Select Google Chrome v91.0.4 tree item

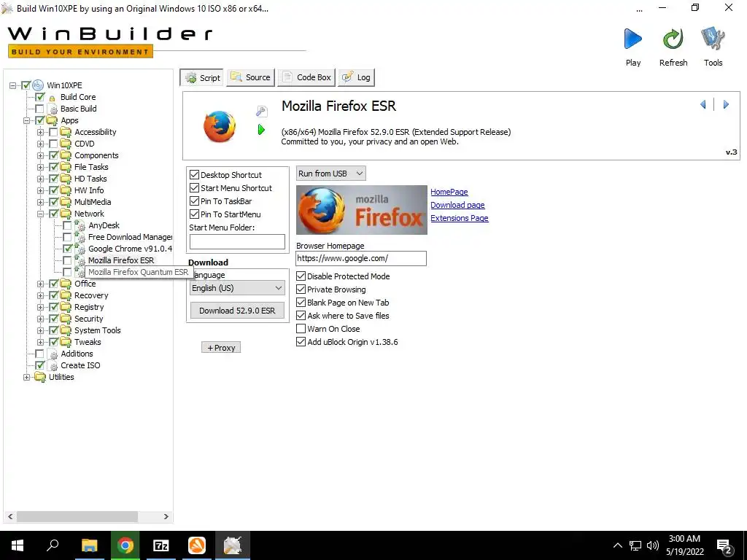tap(130, 249)
